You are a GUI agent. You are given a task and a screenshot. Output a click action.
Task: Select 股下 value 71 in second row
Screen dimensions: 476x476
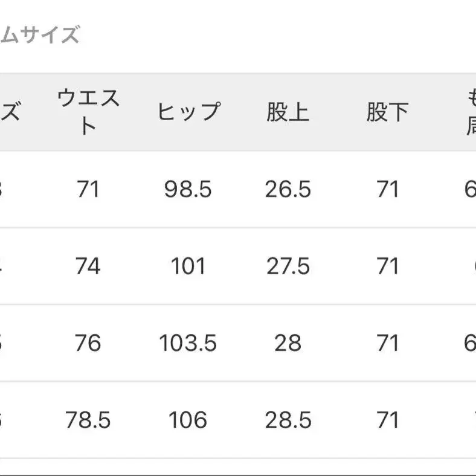coord(387,266)
